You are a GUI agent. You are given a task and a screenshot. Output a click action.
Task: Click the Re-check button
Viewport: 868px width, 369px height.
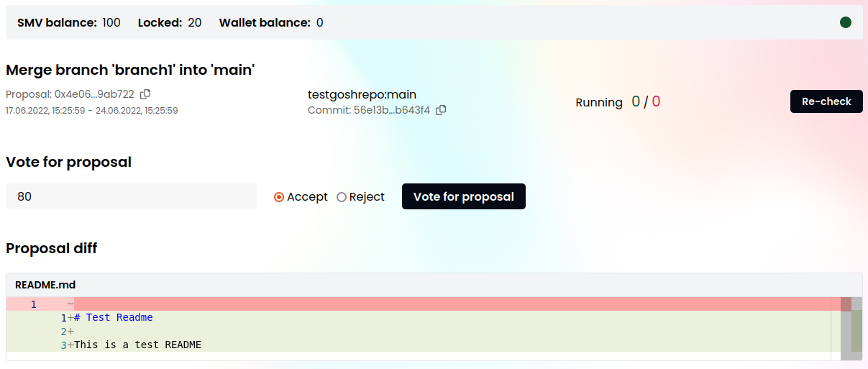(826, 101)
